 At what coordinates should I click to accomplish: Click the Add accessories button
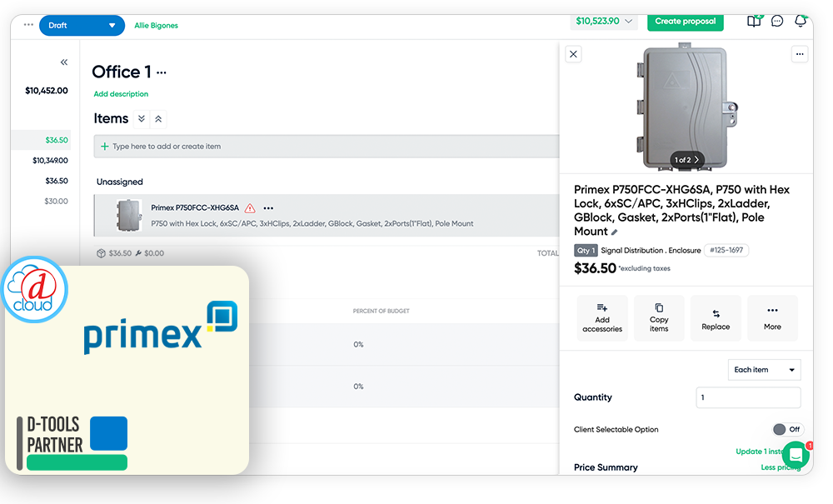click(x=602, y=318)
